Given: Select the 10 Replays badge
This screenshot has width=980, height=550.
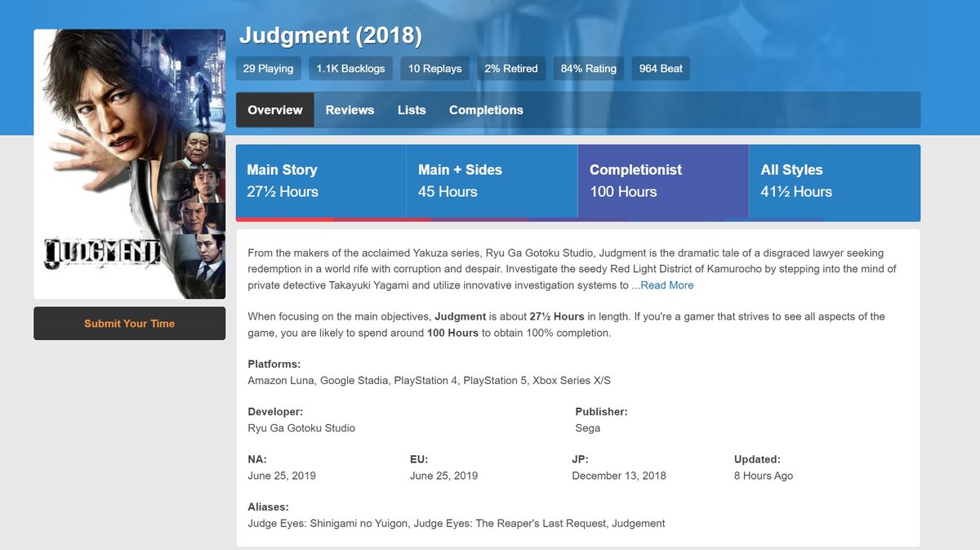Looking at the screenshot, I should (434, 68).
